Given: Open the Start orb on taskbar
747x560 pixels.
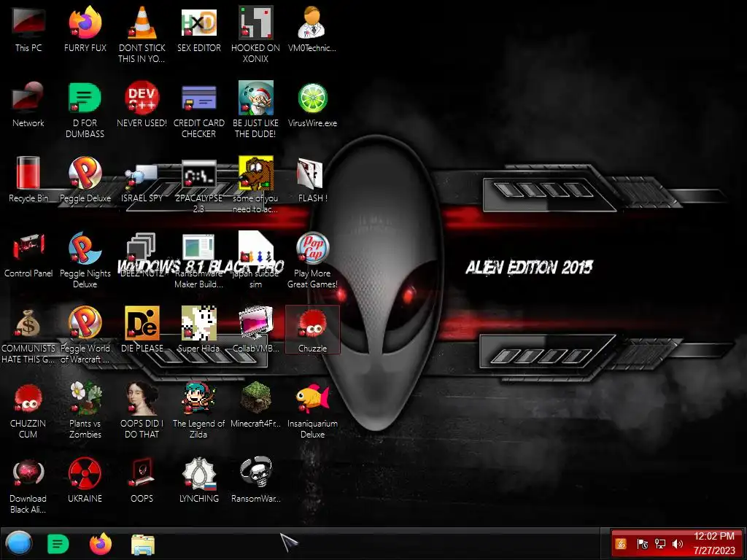Looking at the screenshot, I should click(x=19, y=543).
